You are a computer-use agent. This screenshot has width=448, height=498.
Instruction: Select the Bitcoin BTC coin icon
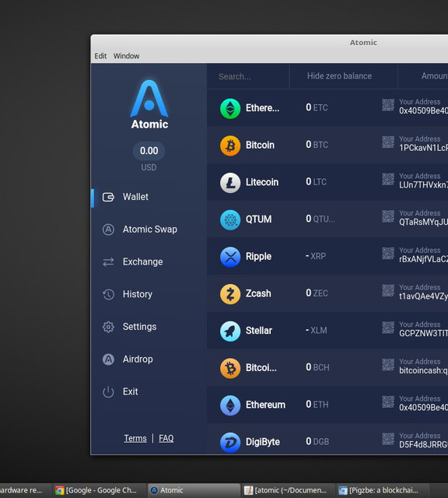pyautogui.click(x=230, y=146)
